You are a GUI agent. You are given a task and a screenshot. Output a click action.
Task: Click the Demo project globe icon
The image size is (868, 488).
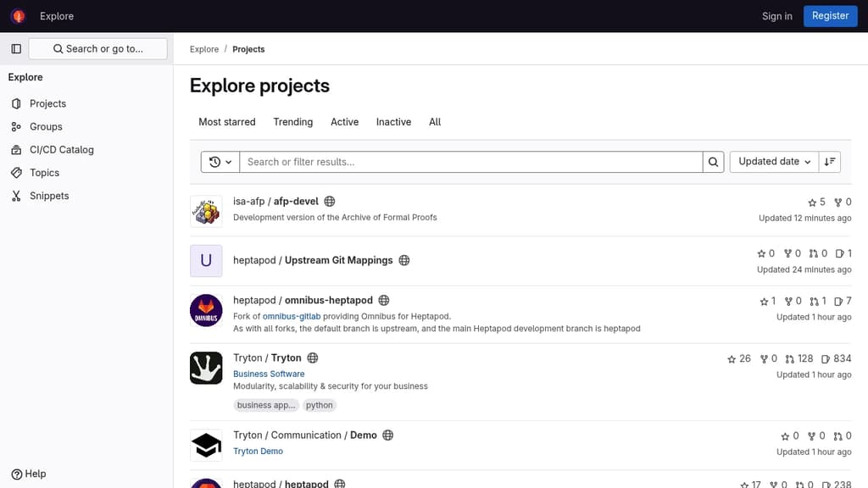(388, 435)
